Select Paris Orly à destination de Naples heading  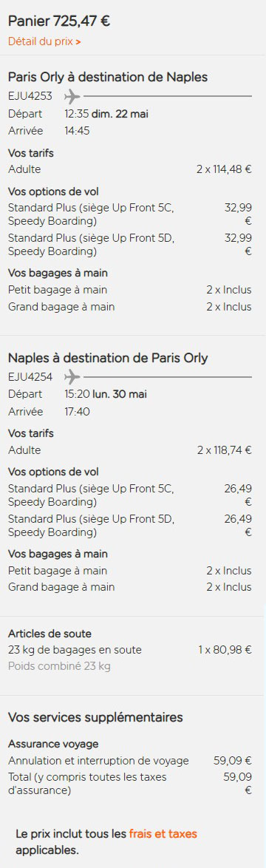(x=108, y=77)
